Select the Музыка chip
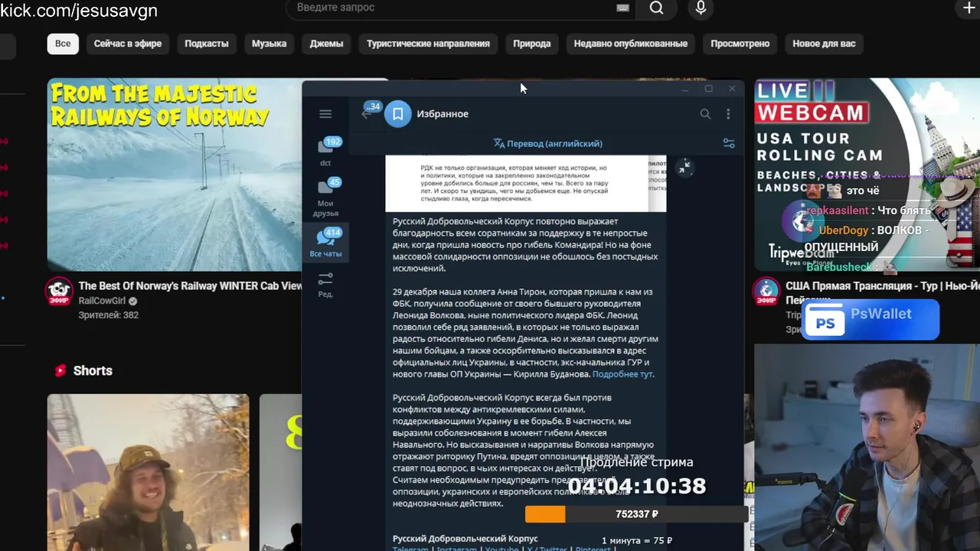 pos(269,44)
